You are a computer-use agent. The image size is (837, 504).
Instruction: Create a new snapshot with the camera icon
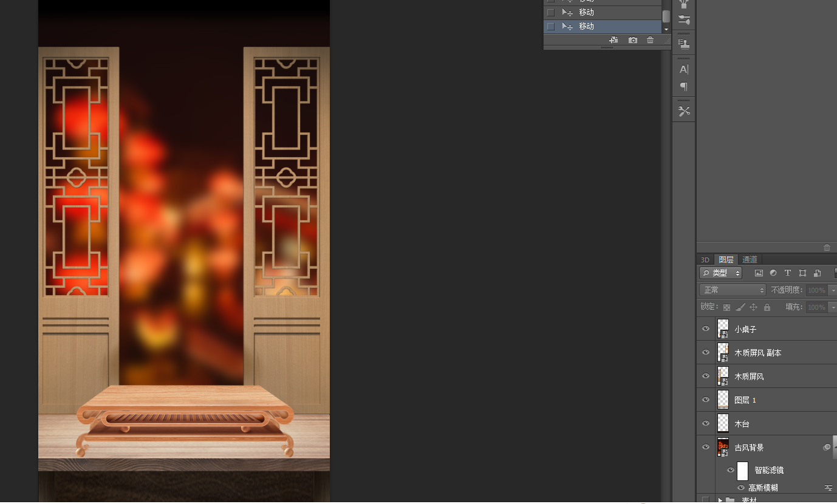[633, 40]
